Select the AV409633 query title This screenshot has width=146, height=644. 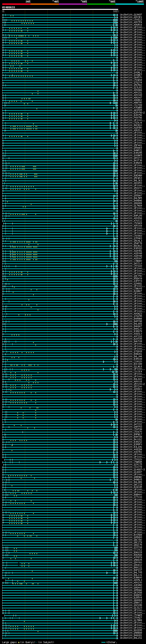(8, 7)
